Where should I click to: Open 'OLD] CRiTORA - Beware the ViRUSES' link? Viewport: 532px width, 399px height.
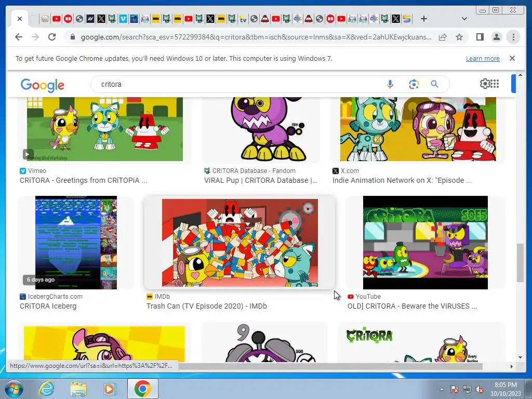tap(412, 306)
